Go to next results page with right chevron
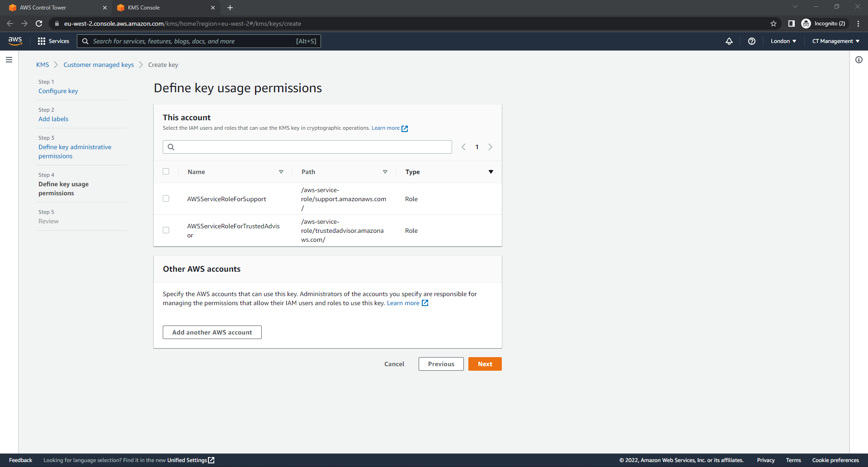Image resolution: width=868 pixels, height=467 pixels. coord(491,147)
